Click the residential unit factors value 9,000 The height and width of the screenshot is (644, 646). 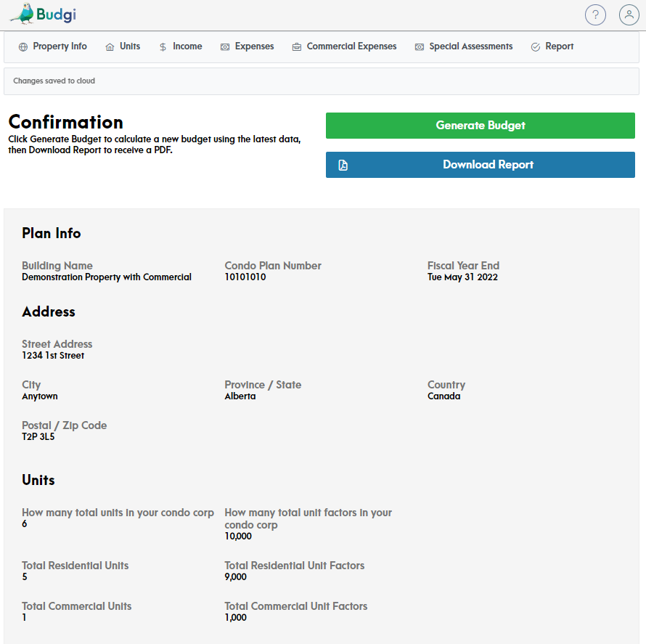pos(236,576)
